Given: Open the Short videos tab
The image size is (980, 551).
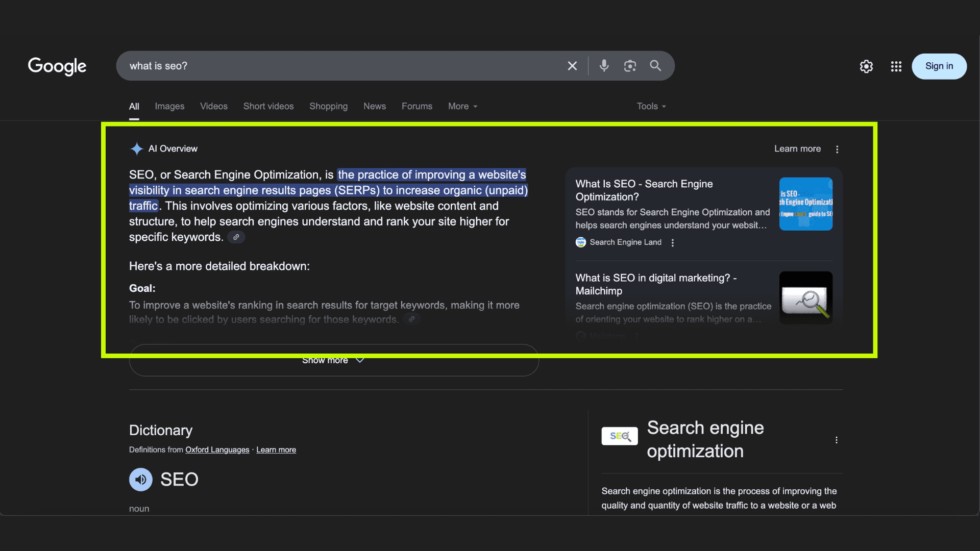Looking at the screenshot, I should coord(268,106).
